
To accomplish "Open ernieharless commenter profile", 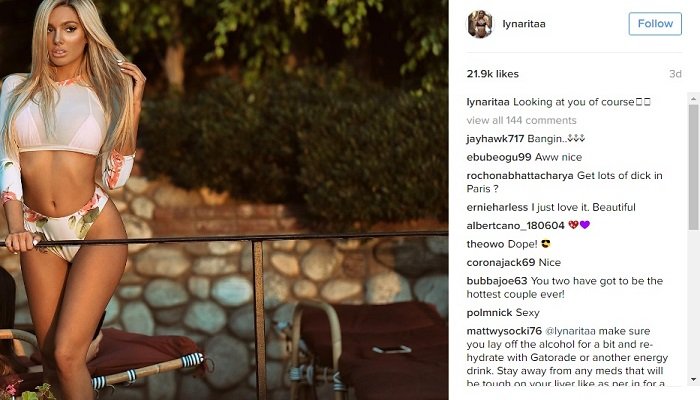I will [x=497, y=207].
